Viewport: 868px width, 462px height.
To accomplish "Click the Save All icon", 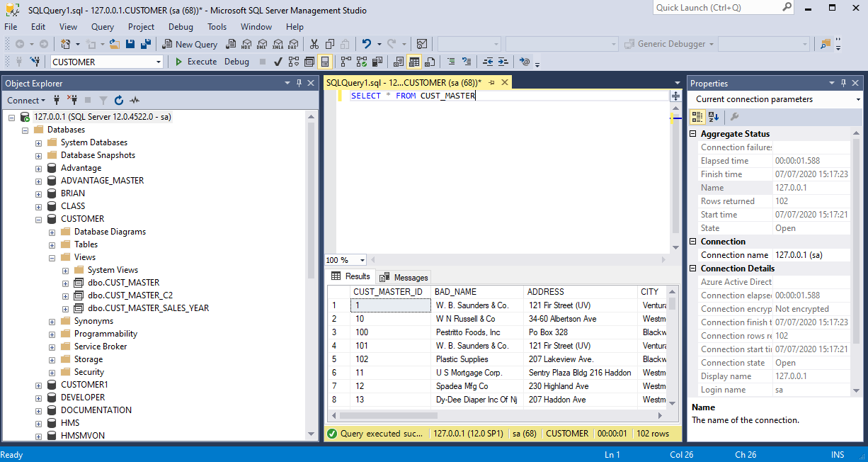I will tap(146, 44).
